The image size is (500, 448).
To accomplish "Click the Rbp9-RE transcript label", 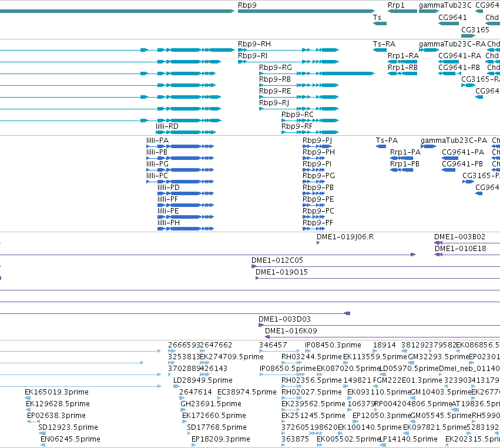I will click(x=275, y=91).
